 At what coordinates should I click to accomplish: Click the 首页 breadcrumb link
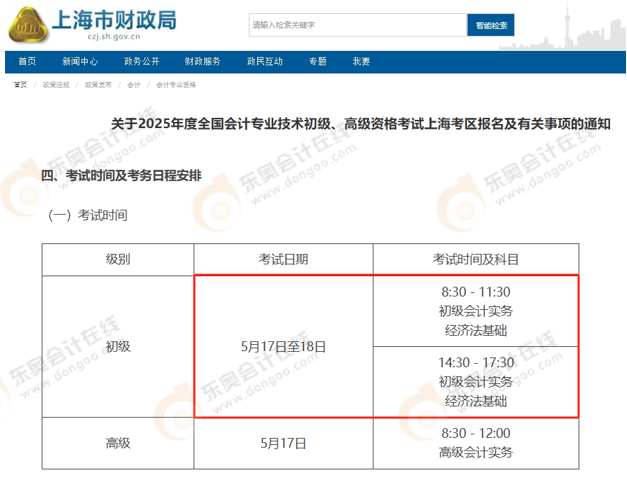[20, 86]
